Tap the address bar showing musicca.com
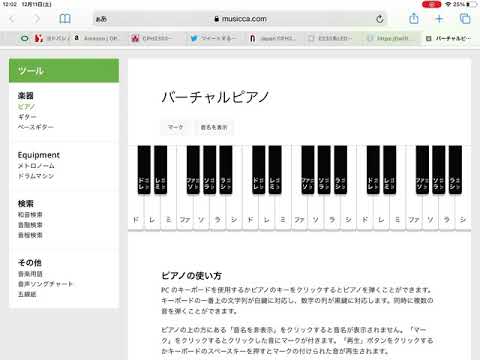Viewport: 480px width, 360px height. tap(240, 19)
